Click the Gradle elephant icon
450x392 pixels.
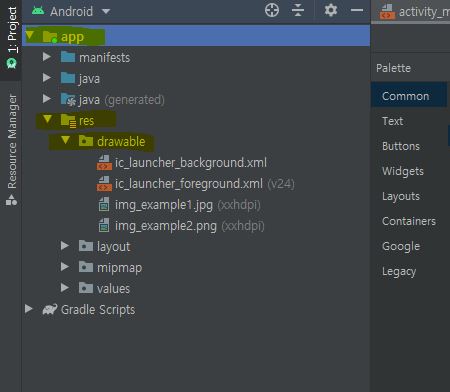point(50,309)
